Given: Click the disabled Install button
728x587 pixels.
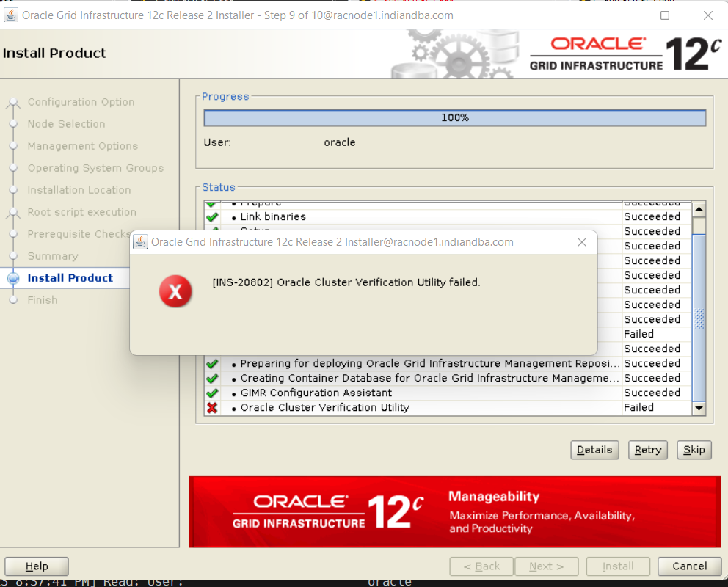Looking at the screenshot, I should pos(617,566).
